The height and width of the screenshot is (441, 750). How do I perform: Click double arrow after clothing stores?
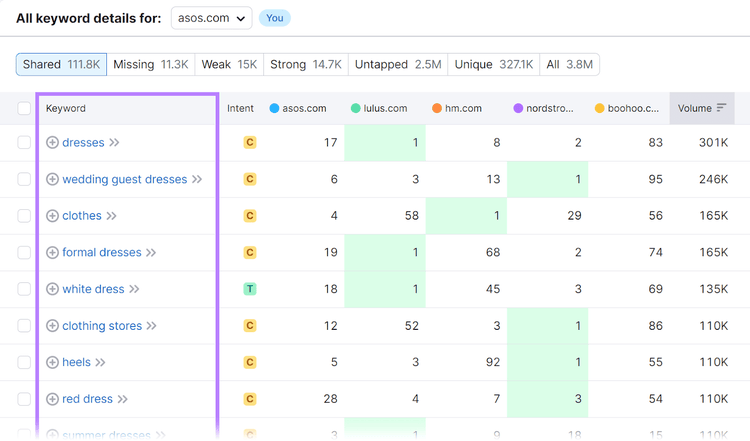coord(152,326)
